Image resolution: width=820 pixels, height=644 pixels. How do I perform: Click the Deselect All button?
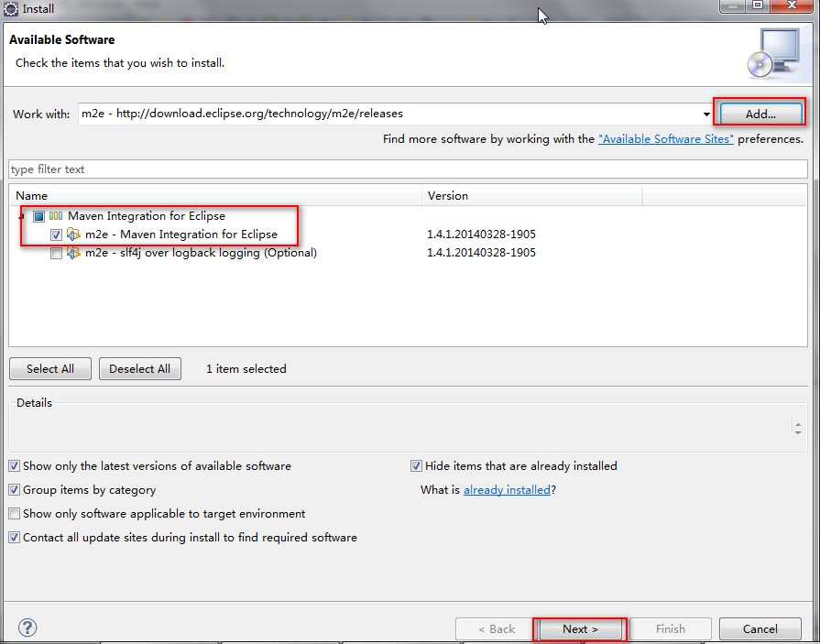(x=139, y=369)
